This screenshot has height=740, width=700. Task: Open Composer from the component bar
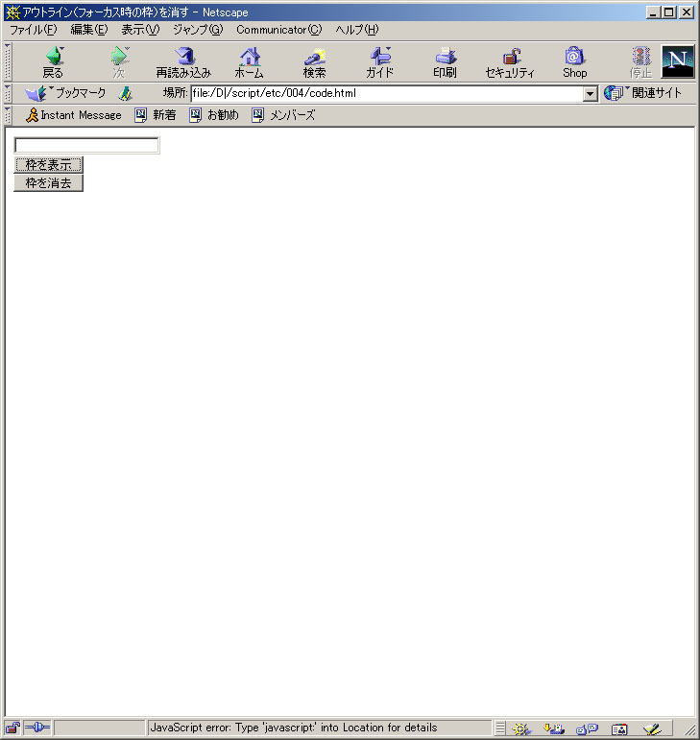652,728
